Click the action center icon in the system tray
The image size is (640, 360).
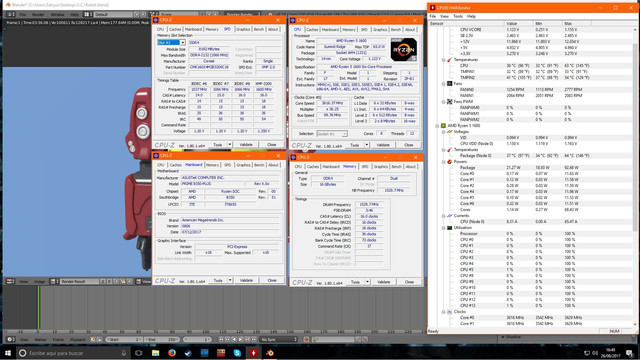[630, 353]
